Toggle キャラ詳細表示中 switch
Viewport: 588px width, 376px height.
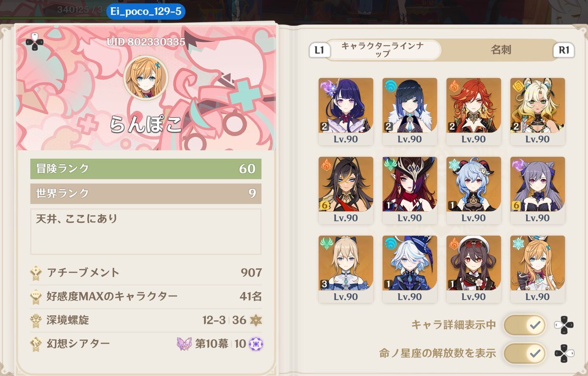(524, 325)
